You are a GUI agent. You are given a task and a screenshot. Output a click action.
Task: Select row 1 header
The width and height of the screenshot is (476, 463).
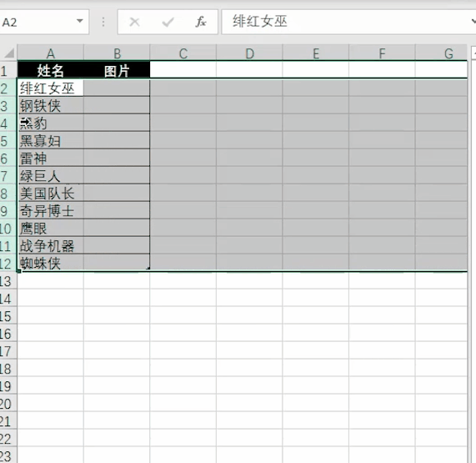tap(8, 70)
